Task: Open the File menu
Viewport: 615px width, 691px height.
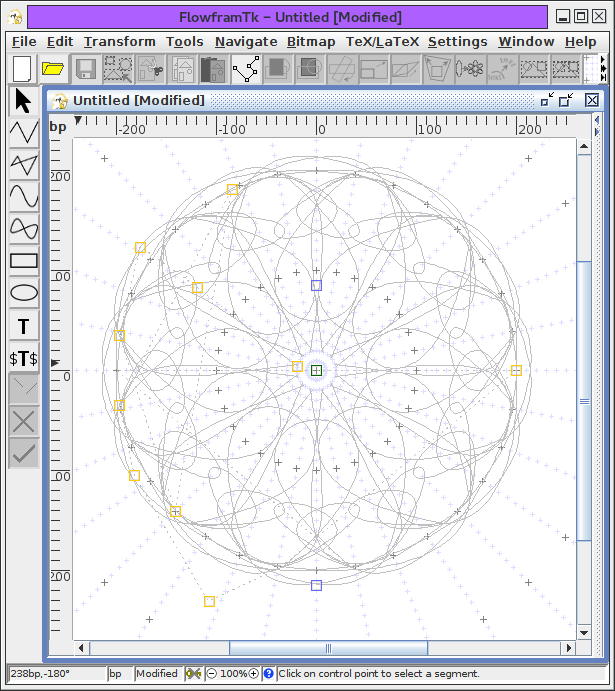Action: pos(24,41)
